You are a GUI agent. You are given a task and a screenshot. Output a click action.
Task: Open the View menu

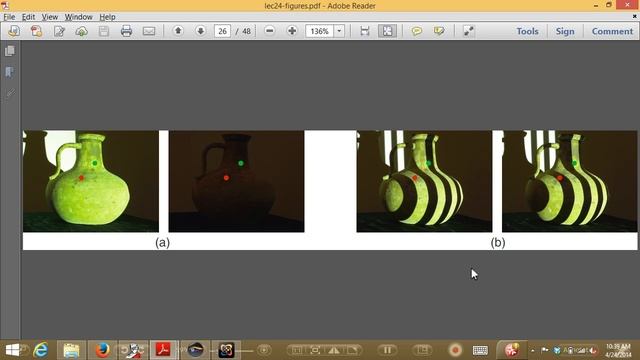[50, 17]
